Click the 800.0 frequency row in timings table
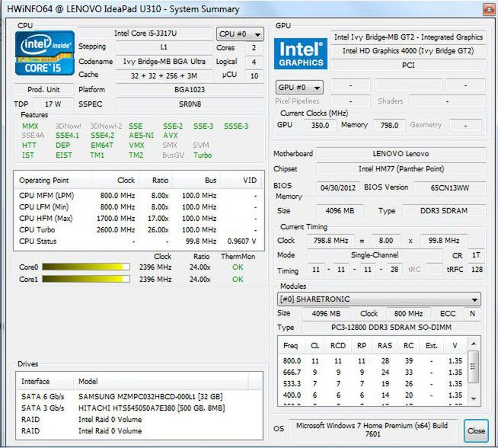Image resolution: width=498 pixels, height=448 pixels. (x=372, y=361)
